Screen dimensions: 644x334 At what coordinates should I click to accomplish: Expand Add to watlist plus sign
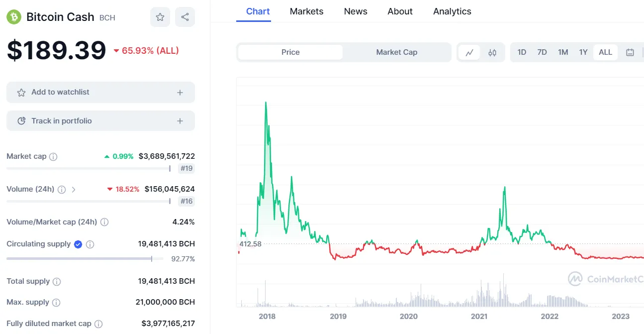[x=180, y=93]
